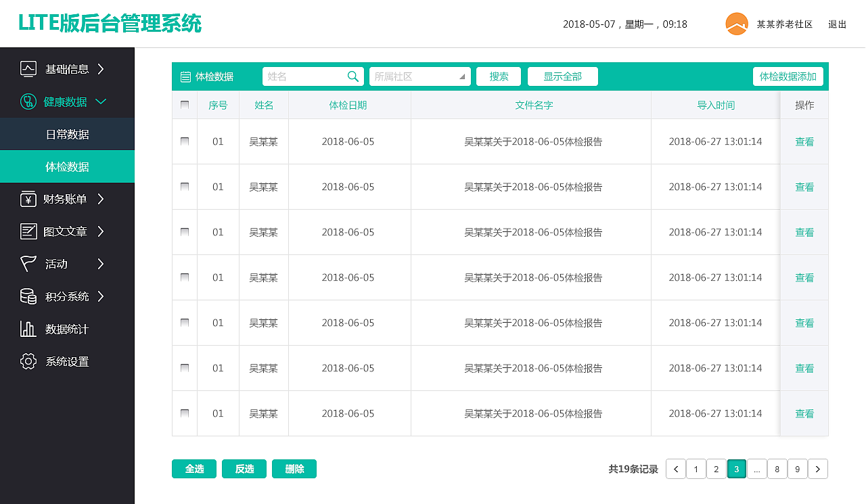Image resolution: width=866 pixels, height=504 pixels.
Task: Click the 某某养老社区 avatar icon
Action: [735, 23]
